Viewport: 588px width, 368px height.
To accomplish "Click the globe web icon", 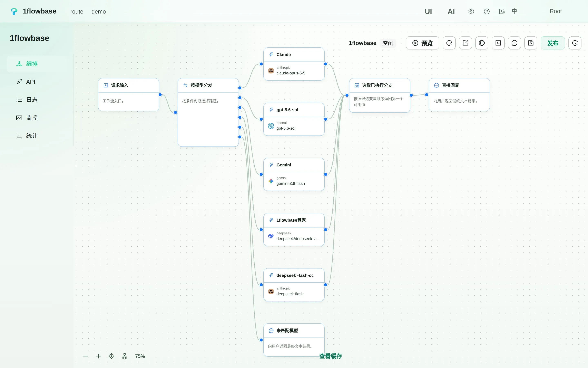I will point(482,43).
